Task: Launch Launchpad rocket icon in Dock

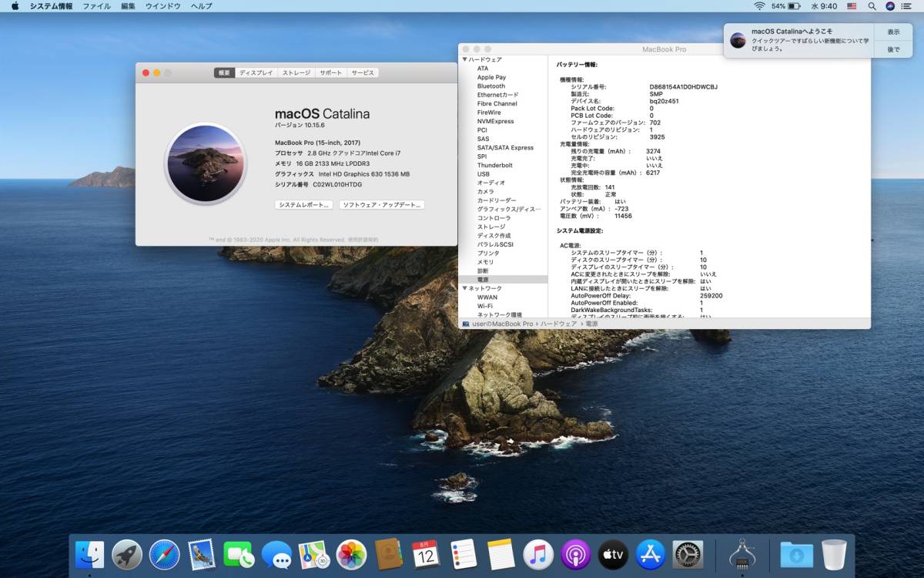Action: (127, 554)
